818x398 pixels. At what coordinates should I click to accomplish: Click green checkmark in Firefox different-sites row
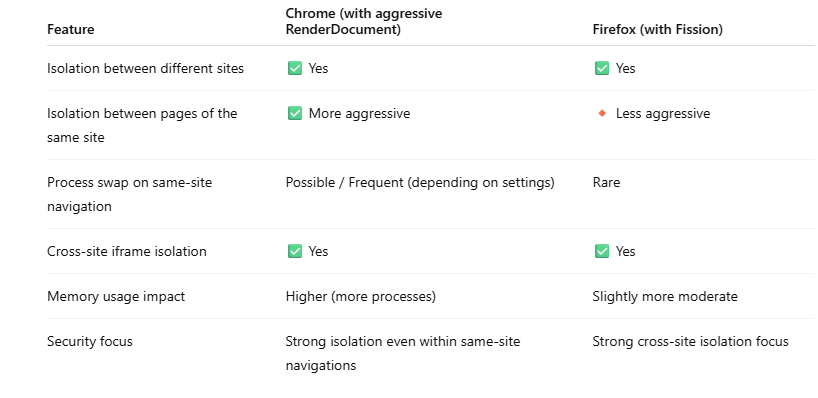point(602,68)
